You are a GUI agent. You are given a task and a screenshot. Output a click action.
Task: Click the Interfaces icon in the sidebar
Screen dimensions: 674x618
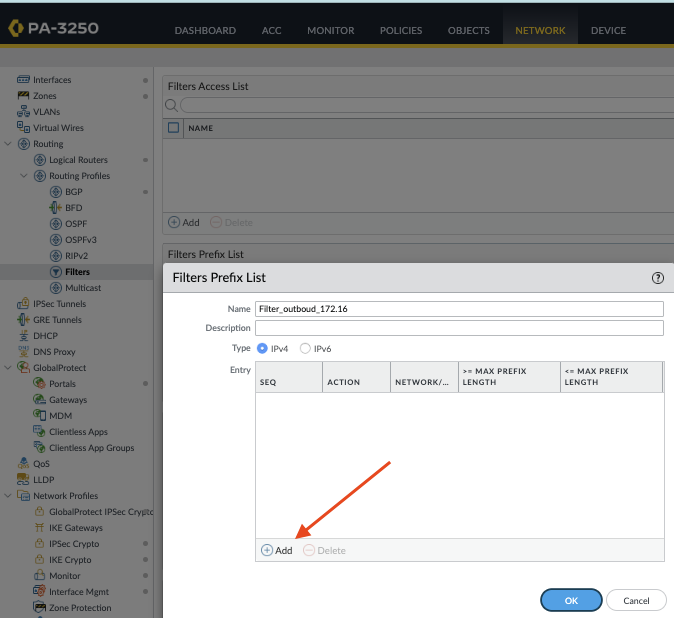[24, 80]
